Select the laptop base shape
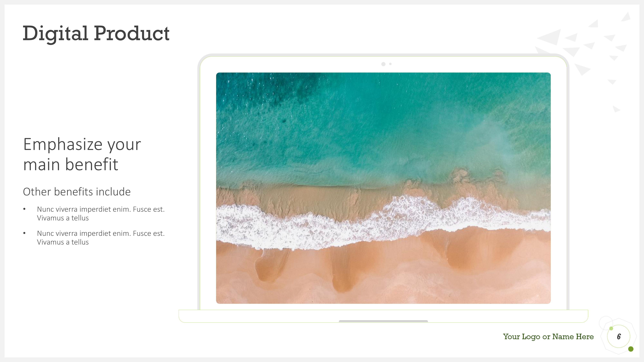Viewport: 644px width, 362px height. 383,316
